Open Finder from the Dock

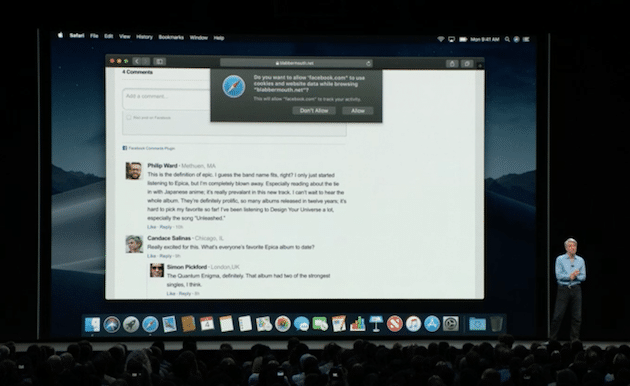tap(92, 324)
